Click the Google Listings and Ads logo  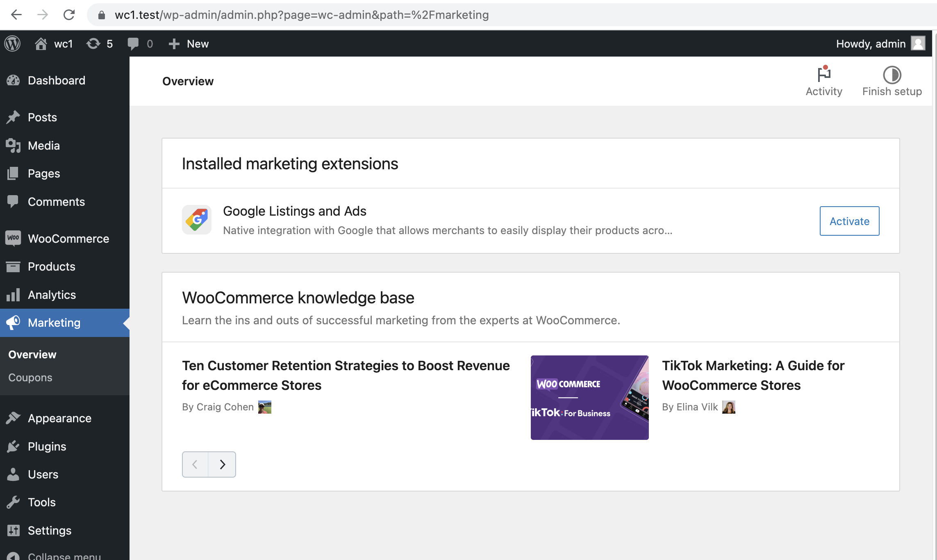197,219
